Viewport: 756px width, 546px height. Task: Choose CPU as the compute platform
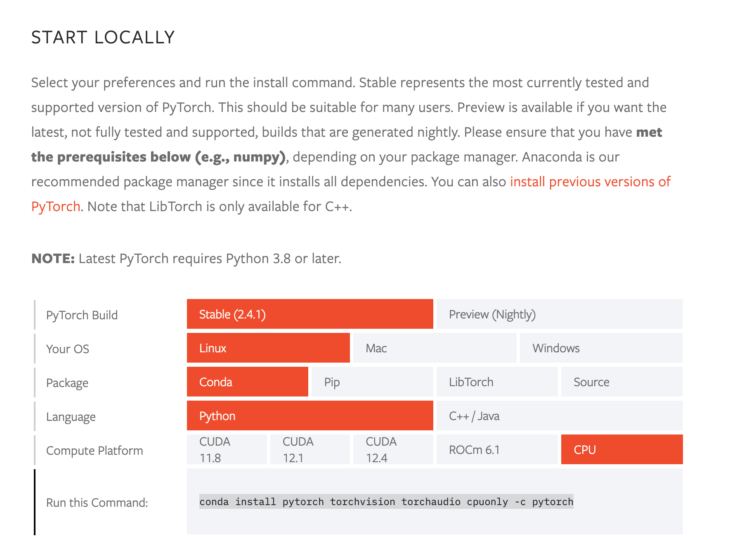(x=622, y=449)
